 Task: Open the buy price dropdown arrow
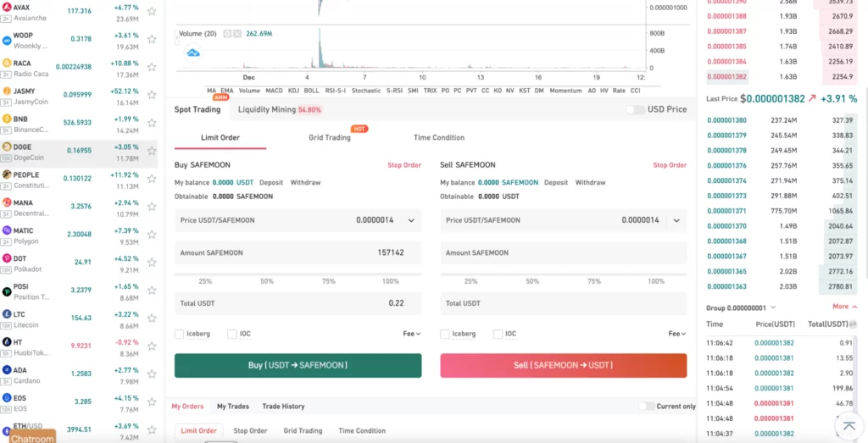pyautogui.click(x=411, y=220)
